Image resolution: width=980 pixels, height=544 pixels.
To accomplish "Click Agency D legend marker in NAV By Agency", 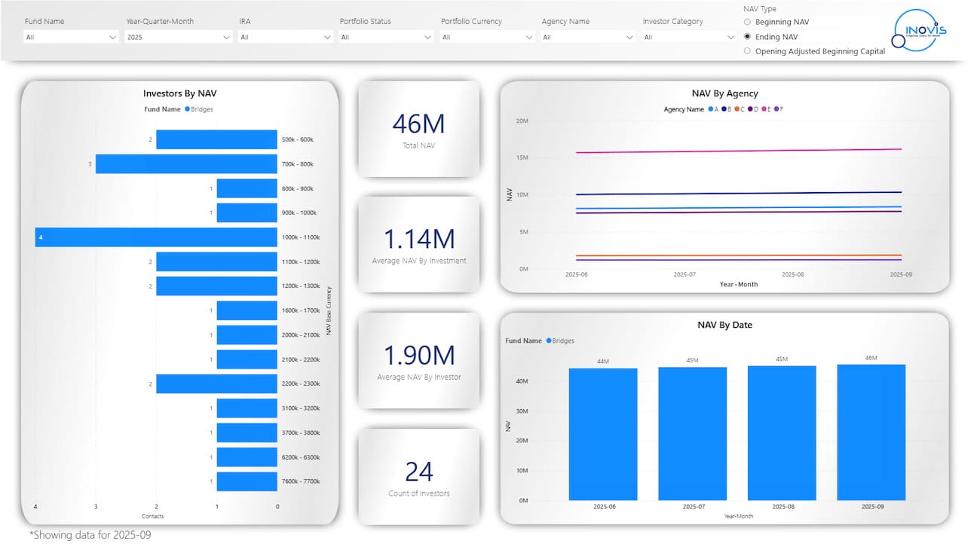I will [751, 109].
